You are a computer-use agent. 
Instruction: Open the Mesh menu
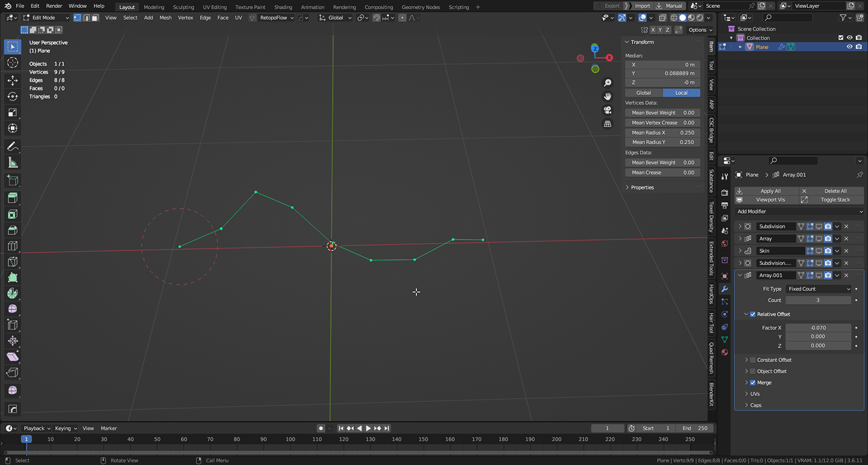(165, 17)
